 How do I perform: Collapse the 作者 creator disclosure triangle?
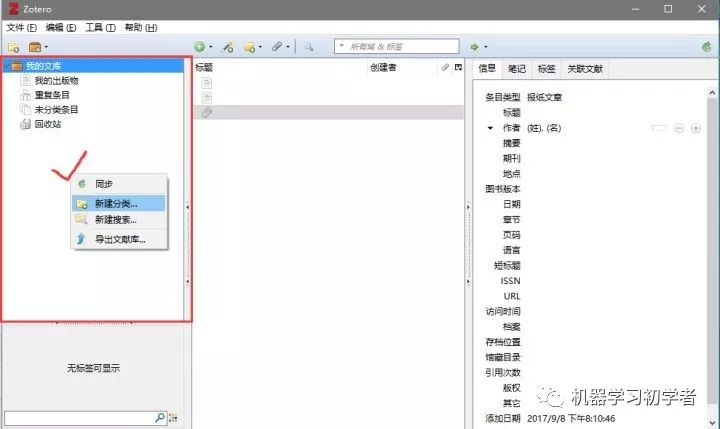click(x=490, y=128)
